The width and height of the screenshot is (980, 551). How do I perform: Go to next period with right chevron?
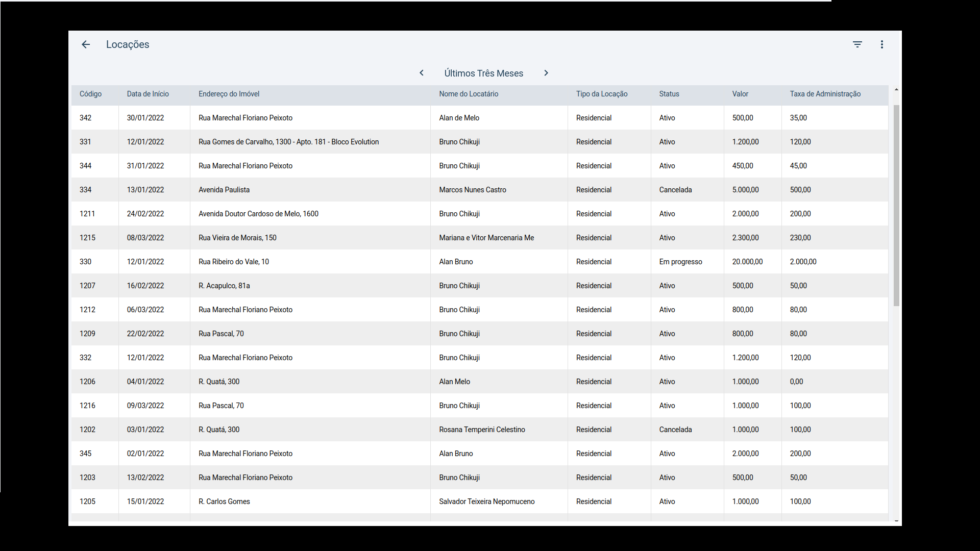(x=546, y=73)
